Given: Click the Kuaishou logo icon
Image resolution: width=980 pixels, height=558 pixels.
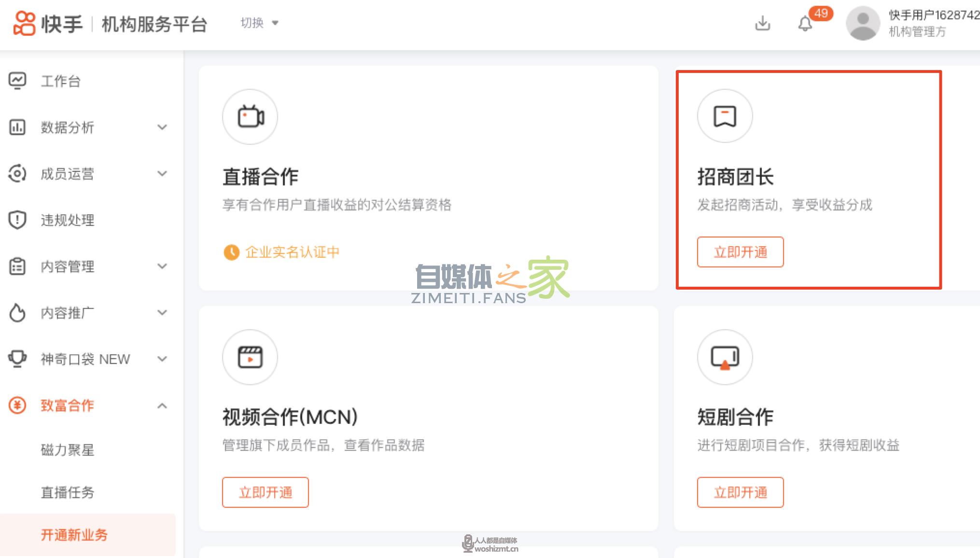Looking at the screenshot, I should point(24,23).
